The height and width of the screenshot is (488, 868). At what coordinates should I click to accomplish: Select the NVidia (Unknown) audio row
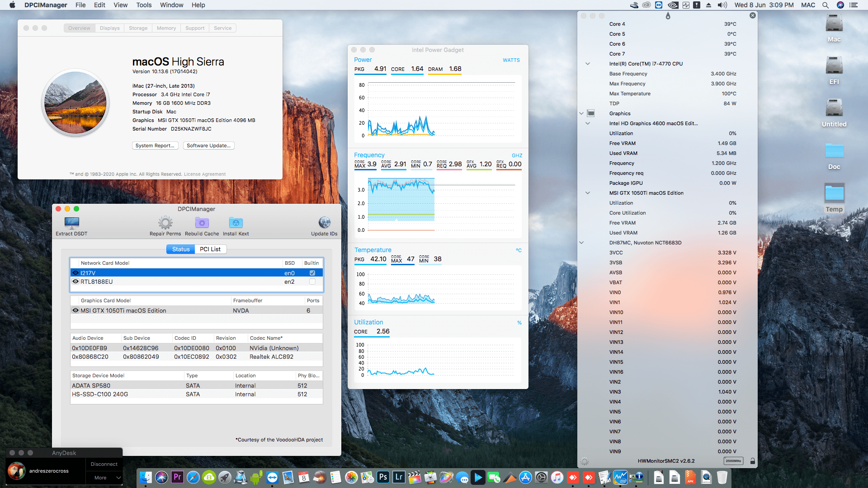point(197,348)
